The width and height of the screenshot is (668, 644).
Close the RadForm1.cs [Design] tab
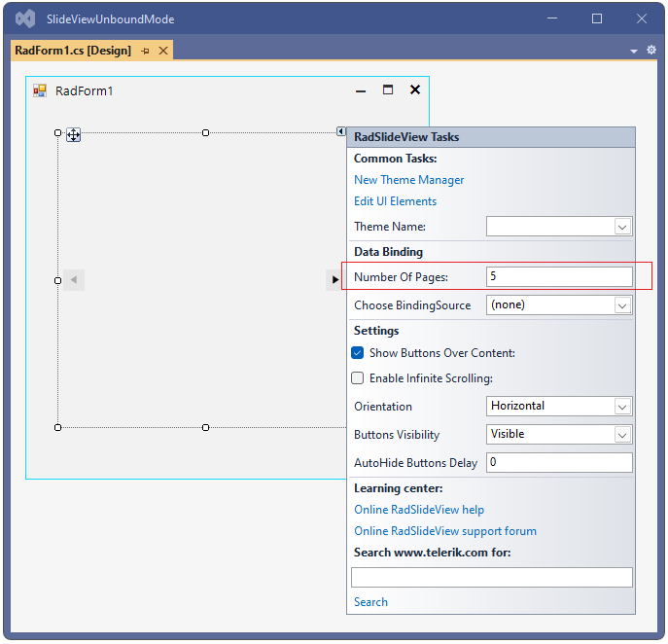pos(162,52)
